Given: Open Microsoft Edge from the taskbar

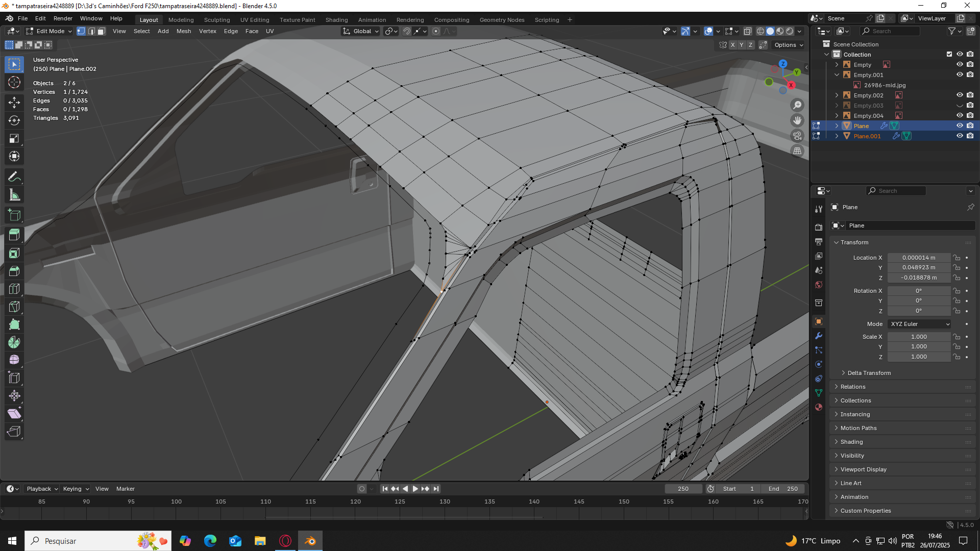Looking at the screenshot, I should (x=210, y=541).
